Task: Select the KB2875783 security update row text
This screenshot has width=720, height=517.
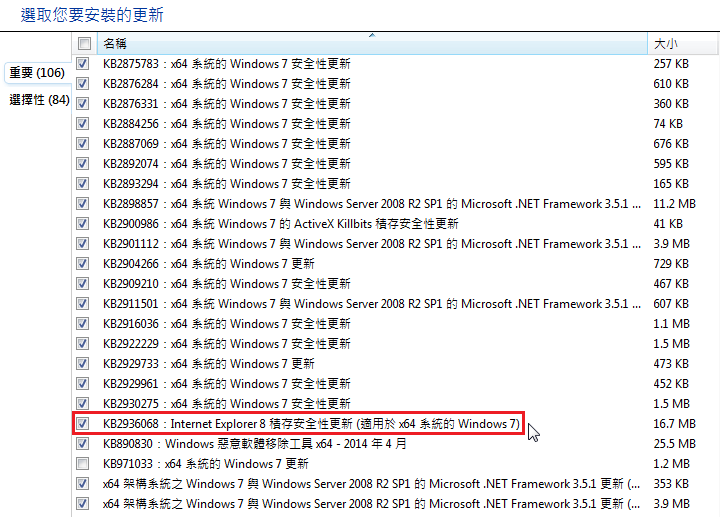Action: click(x=227, y=63)
